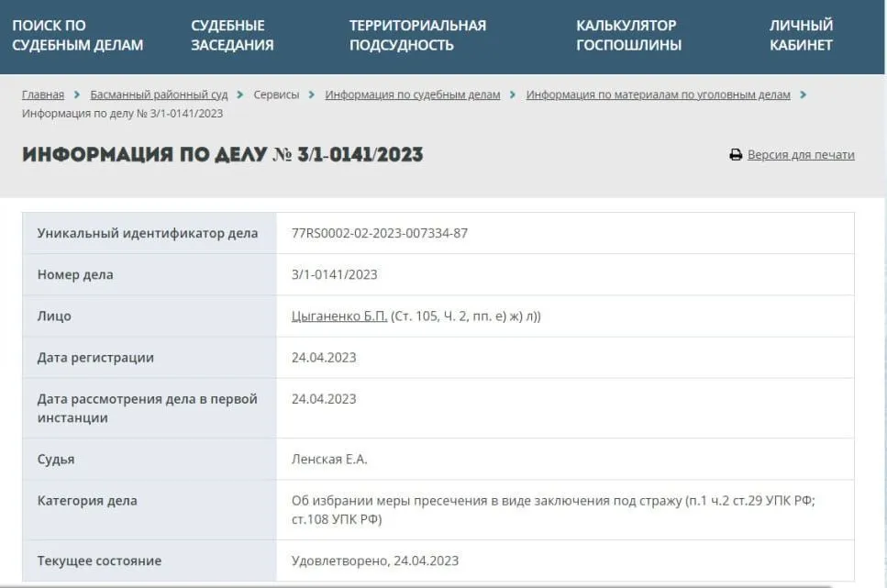The height and width of the screenshot is (588, 887).
Task: Click the Версия для печати link
Action: [x=801, y=154]
